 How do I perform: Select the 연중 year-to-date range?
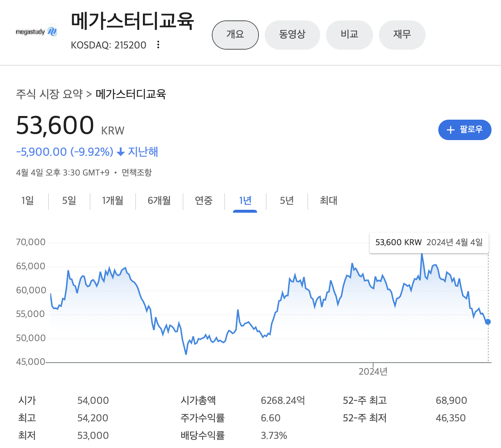(203, 201)
